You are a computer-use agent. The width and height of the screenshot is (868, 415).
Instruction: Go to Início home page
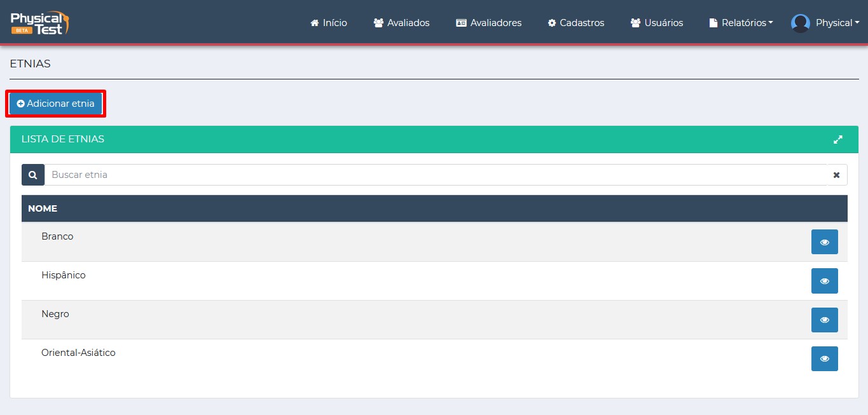pyautogui.click(x=329, y=23)
